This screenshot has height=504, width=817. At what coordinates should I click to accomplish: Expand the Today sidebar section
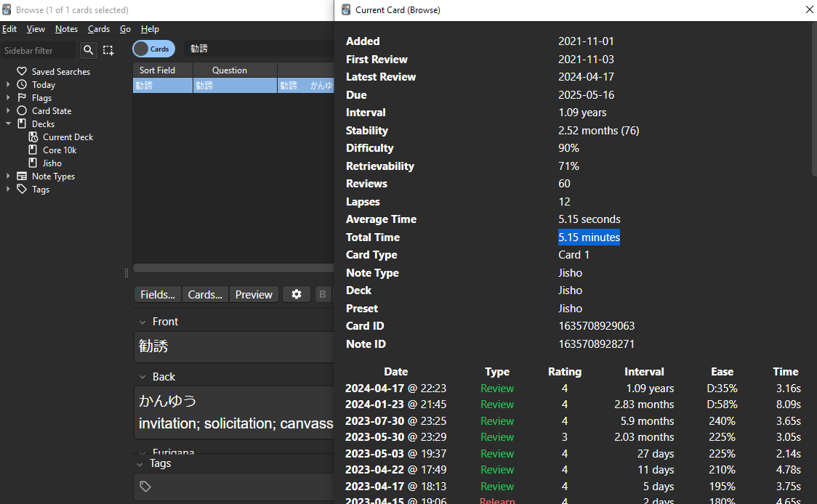coord(8,84)
